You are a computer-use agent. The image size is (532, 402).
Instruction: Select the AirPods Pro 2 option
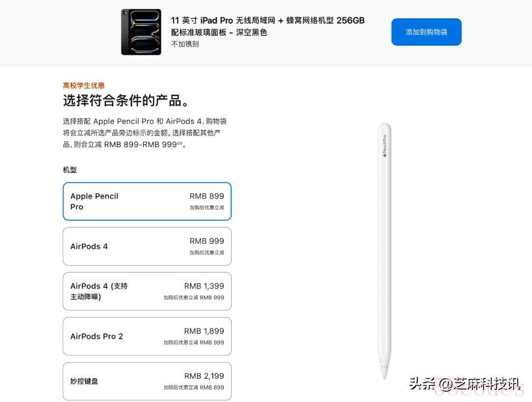(147, 336)
